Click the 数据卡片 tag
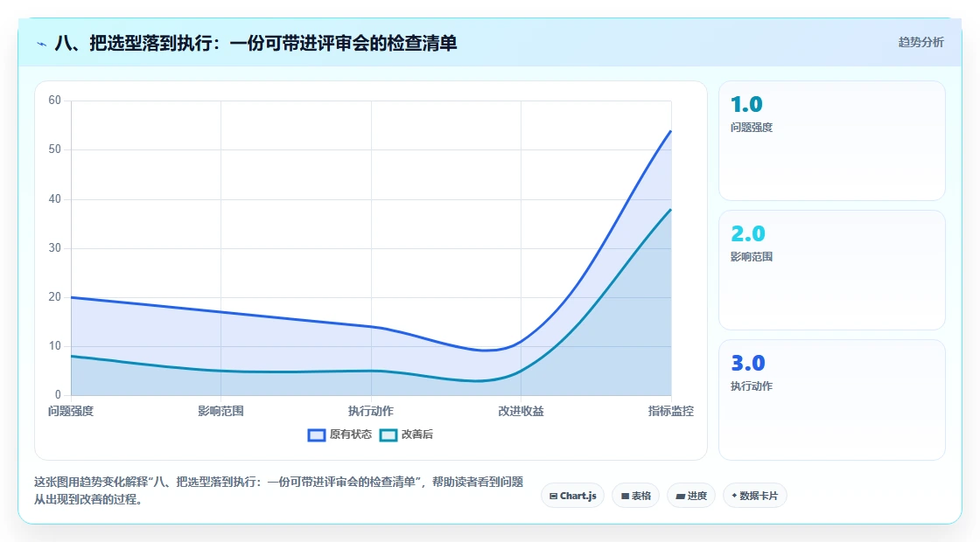 click(x=755, y=496)
